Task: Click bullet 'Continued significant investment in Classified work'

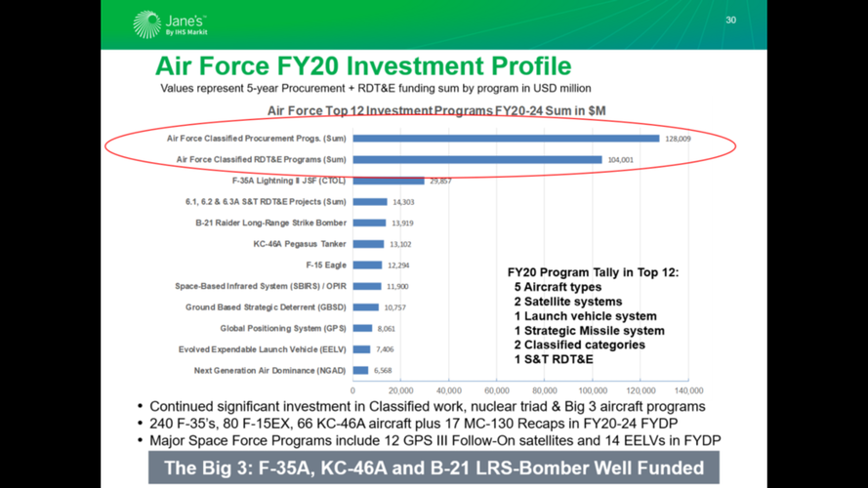Action: click(427, 407)
